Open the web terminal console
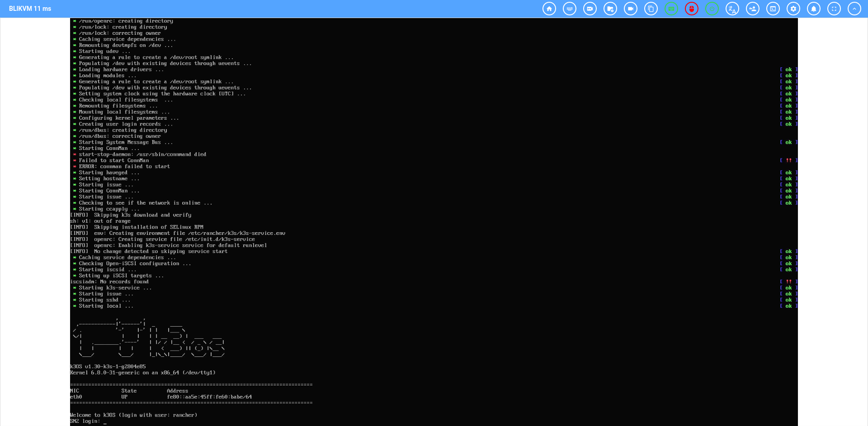Image resolution: width=868 pixels, height=426 pixels. pyautogui.click(x=773, y=9)
